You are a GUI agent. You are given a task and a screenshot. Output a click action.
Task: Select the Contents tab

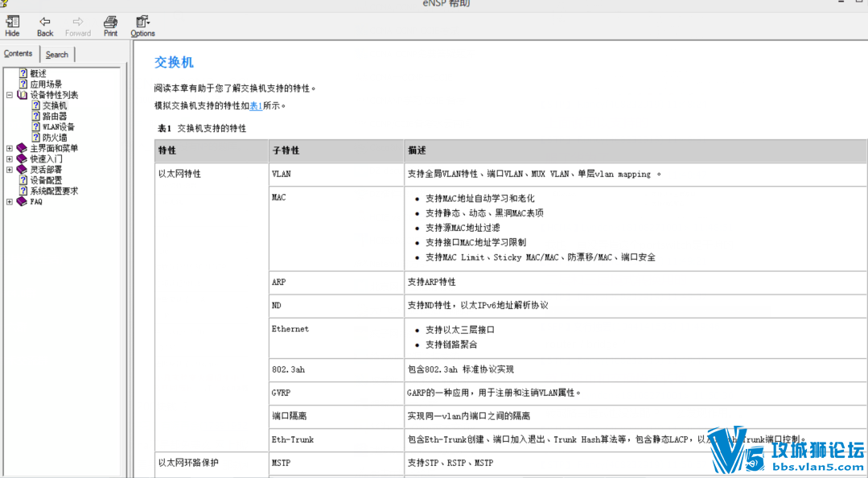(x=19, y=54)
